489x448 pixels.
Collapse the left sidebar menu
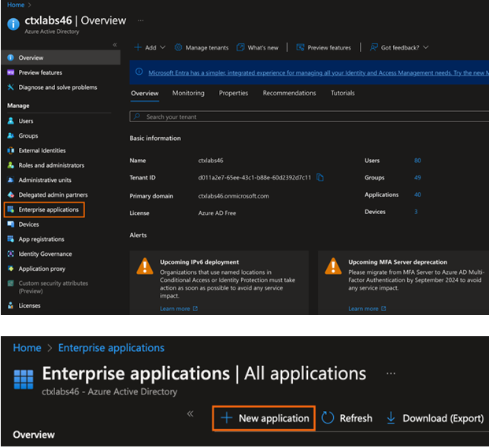[115, 45]
